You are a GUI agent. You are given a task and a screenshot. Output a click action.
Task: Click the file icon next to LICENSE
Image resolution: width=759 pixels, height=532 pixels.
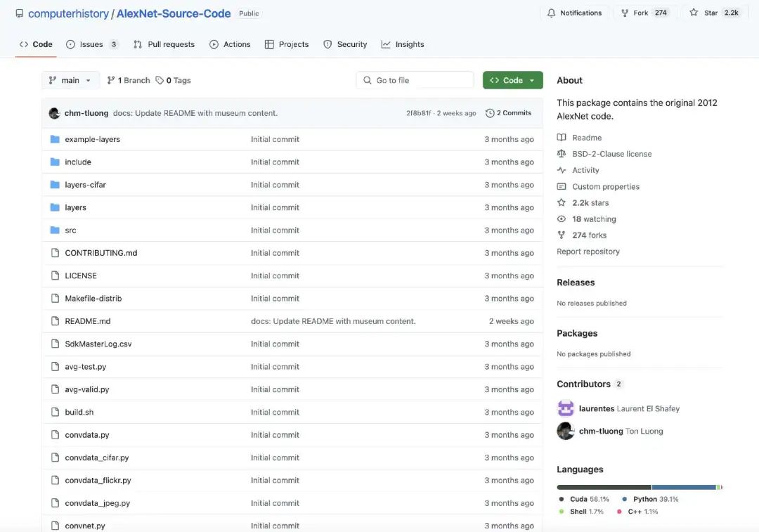(56, 276)
